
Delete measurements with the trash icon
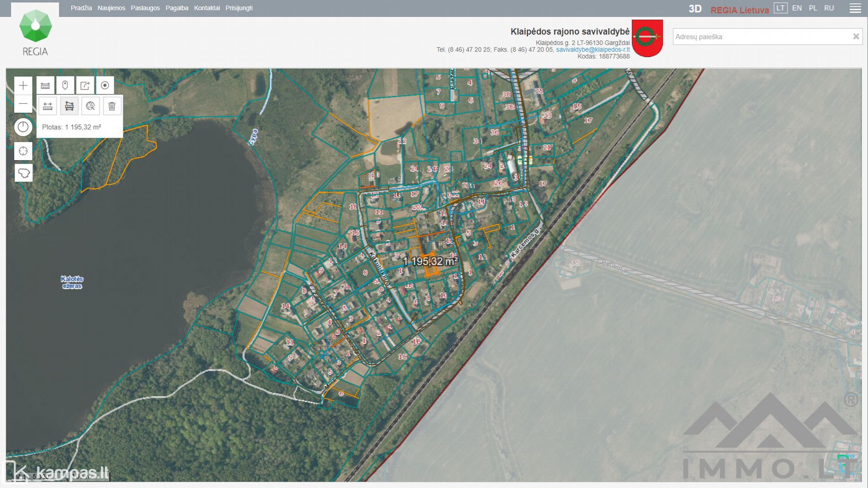tap(112, 106)
